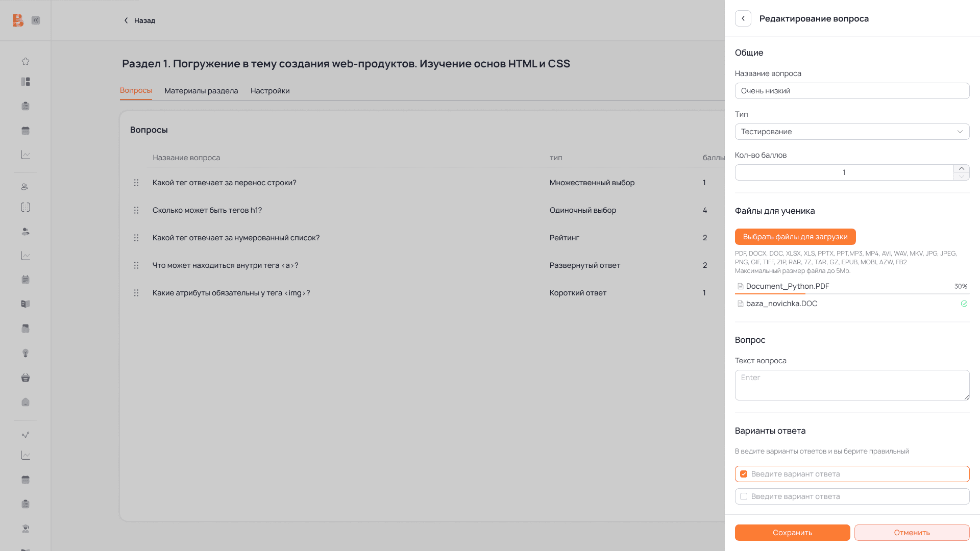980x551 pixels.
Task: Click the open book icon in sidebar
Action: pos(26,304)
